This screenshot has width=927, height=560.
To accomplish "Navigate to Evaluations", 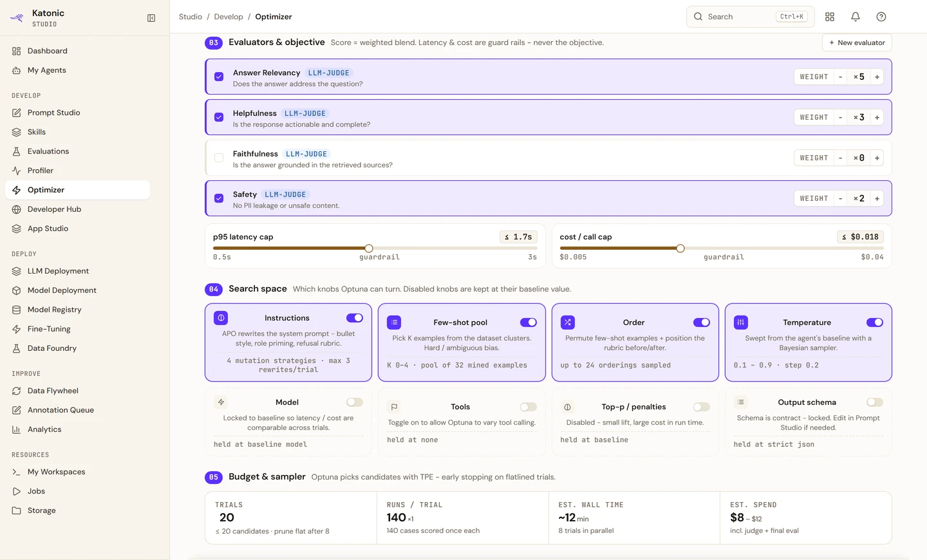I will tap(77, 151).
